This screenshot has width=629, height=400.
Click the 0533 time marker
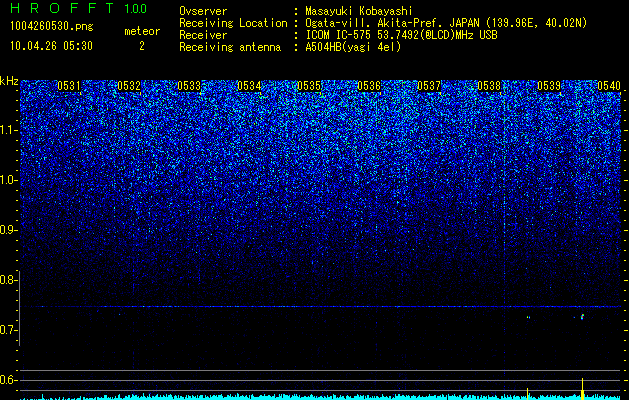tap(189, 86)
